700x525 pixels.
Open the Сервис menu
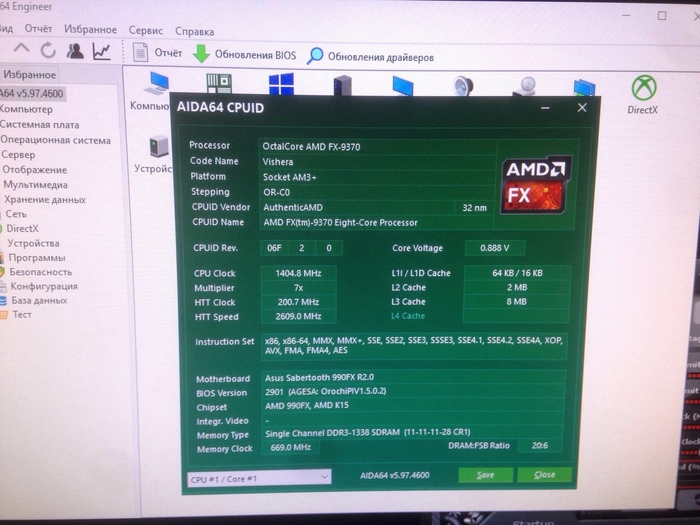[x=146, y=30]
